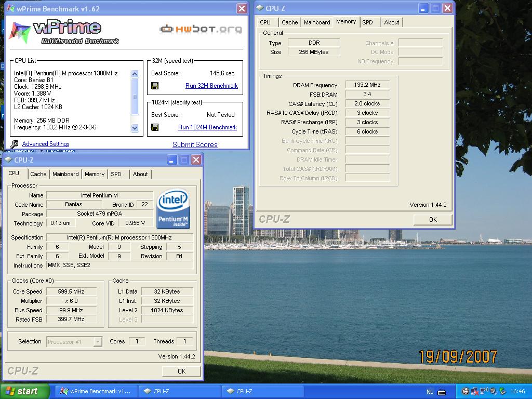Open the Cache tab in the lower CPU-Z window
This screenshot has width=532, height=399.
click(38, 174)
